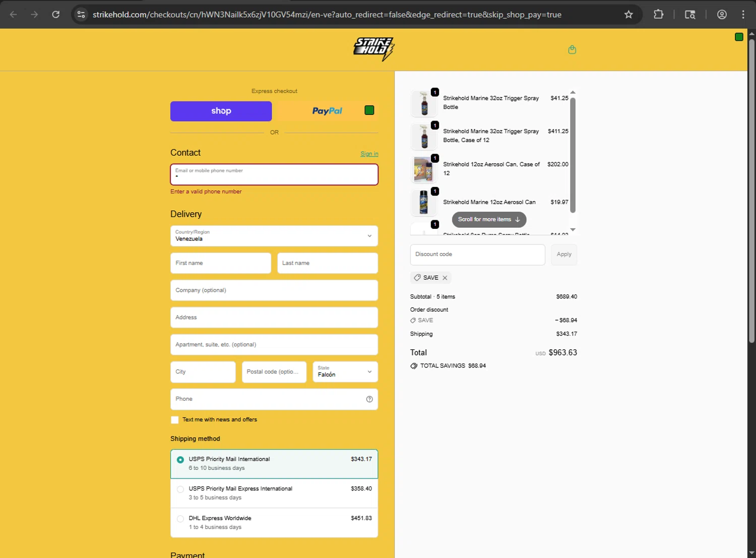Click the City field
This screenshot has width=756, height=558.
(203, 372)
